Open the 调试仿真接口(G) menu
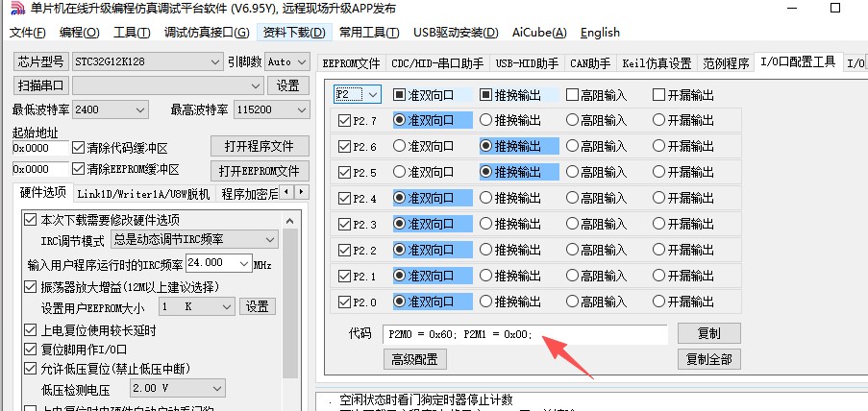 pyautogui.click(x=207, y=33)
